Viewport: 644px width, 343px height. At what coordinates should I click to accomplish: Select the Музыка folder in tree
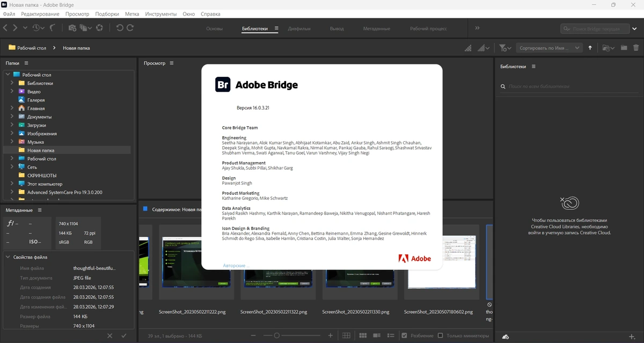click(x=35, y=142)
